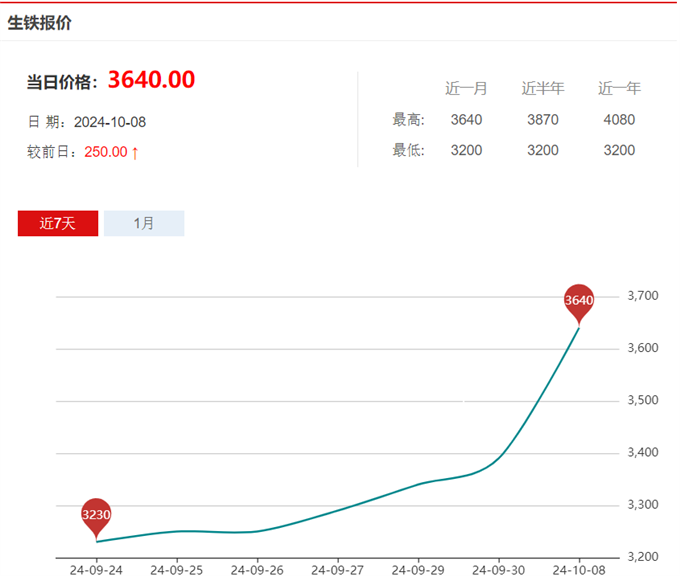Click the 24-09-27 x-axis date label

tap(338, 569)
